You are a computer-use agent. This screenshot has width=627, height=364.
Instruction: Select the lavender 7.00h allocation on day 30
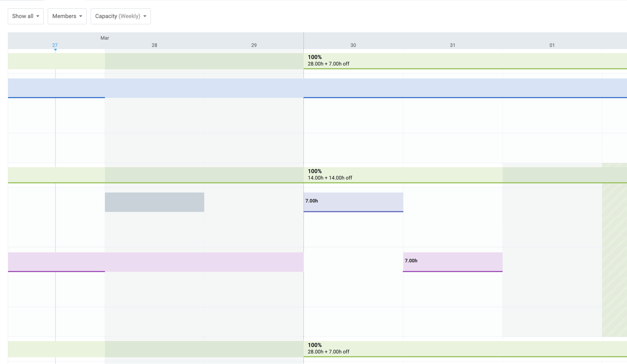click(x=353, y=202)
